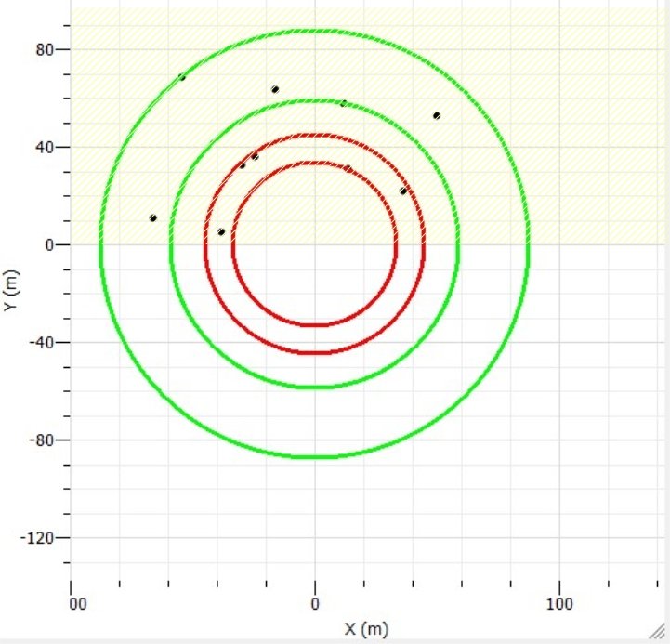The image size is (670, 644).
Task: Click the X (m) axis title
Action: (364, 629)
